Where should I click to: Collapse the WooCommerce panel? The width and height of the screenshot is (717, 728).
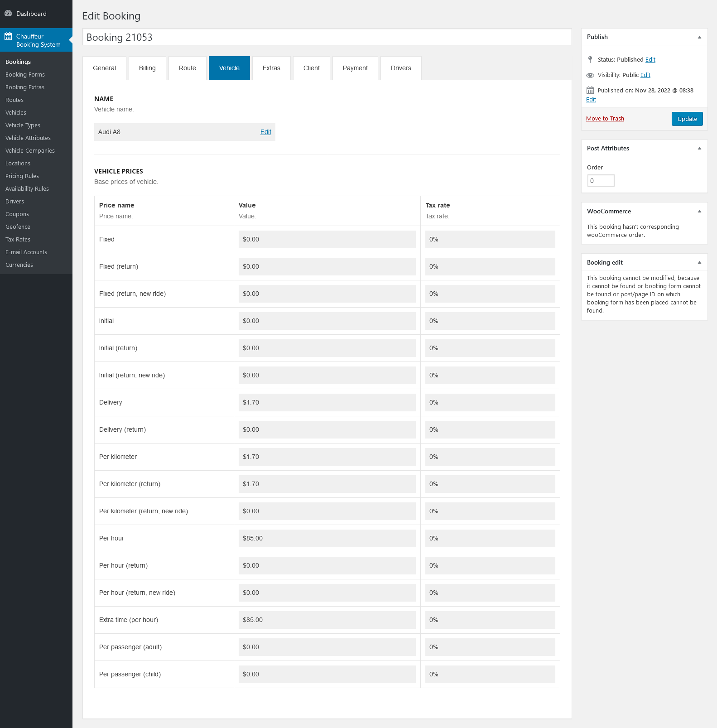pyautogui.click(x=699, y=211)
